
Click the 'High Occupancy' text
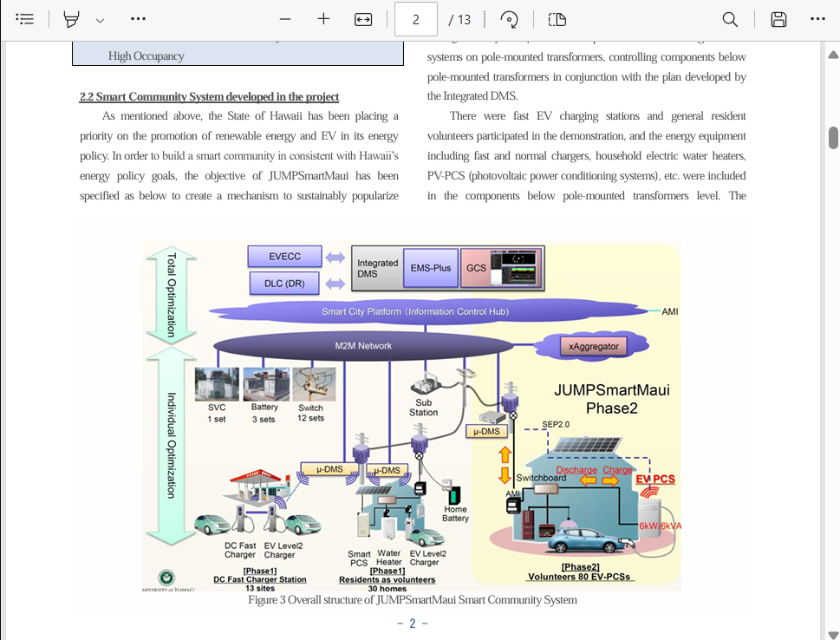(x=146, y=56)
